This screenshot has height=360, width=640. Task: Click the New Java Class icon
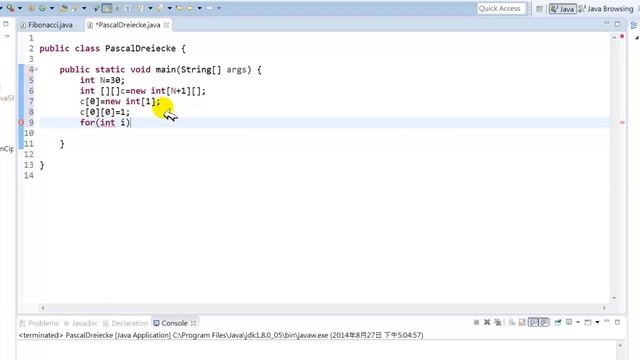click(x=42, y=8)
